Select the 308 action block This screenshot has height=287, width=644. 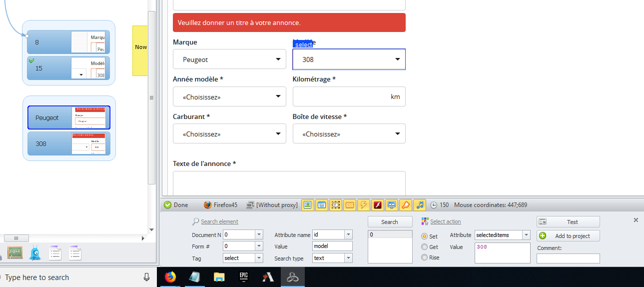coord(69,143)
